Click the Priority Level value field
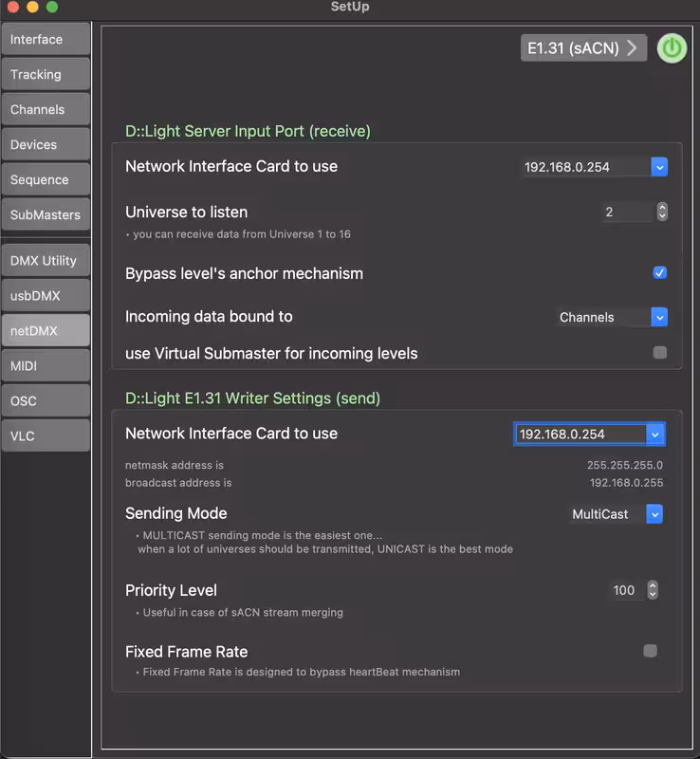 [624, 590]
